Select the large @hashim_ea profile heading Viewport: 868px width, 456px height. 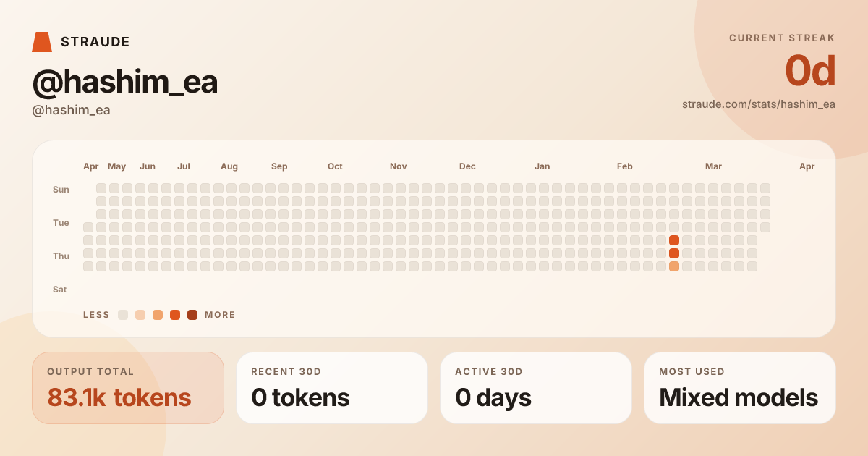[125, 83]
